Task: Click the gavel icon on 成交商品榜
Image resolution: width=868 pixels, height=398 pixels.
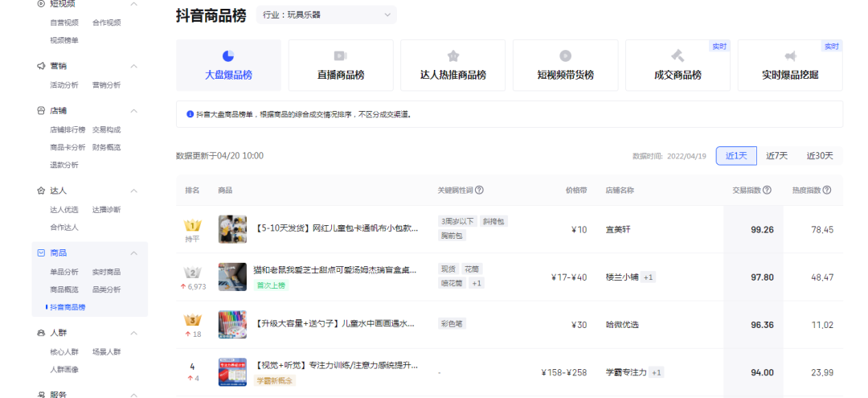Action: click(x=678, y=56)
